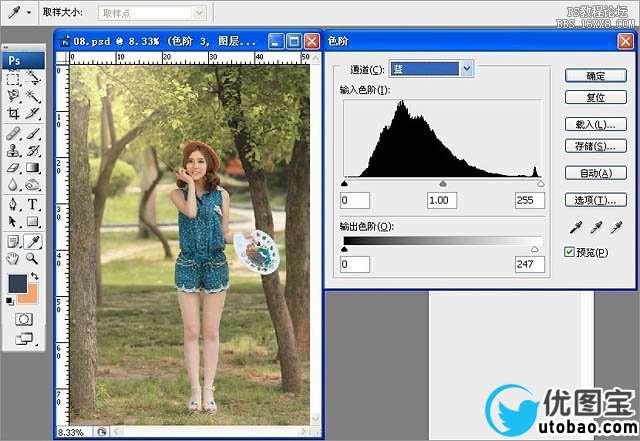Click the input white point slider
This screenshot has width=640, height=441.
(540, 184)
